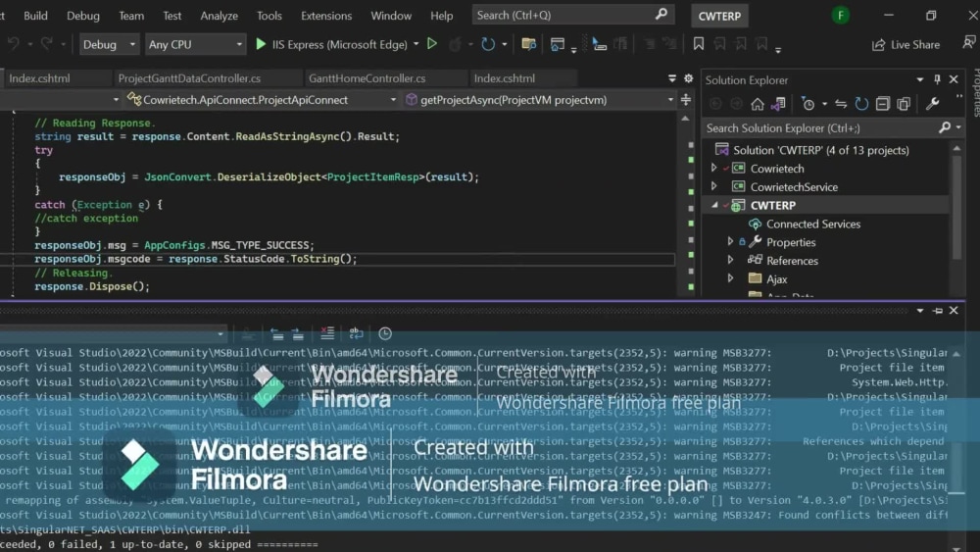Image resolution: width=980 pixels, height=552 pixels.
Task: Open the Debug menu
Action: tap(83, 16)
